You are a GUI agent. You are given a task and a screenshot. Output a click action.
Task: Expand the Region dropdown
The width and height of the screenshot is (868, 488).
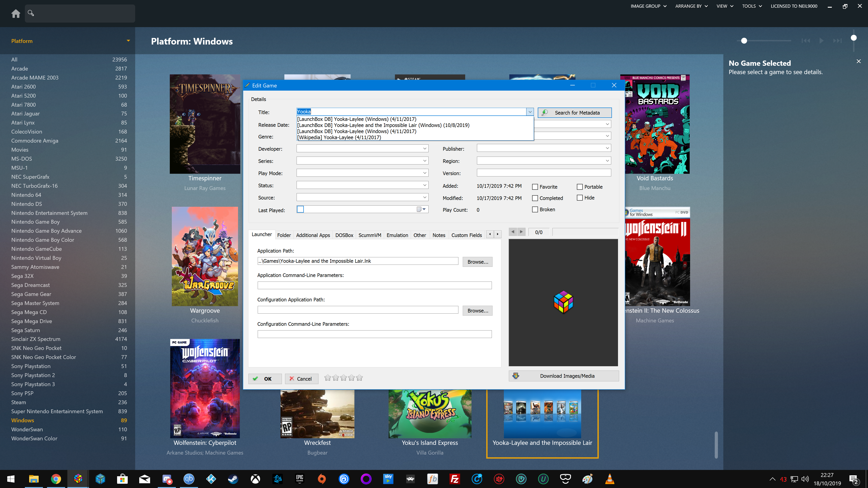(x=607, y=161)
